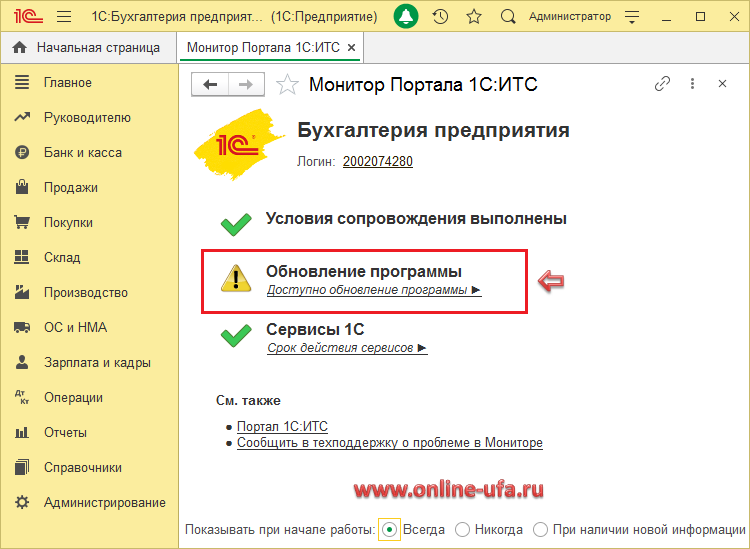Open service settings dropdown near Администратор
Image resolution: width=750 pixels, height=549 pixels.
[x=630, y=17]
